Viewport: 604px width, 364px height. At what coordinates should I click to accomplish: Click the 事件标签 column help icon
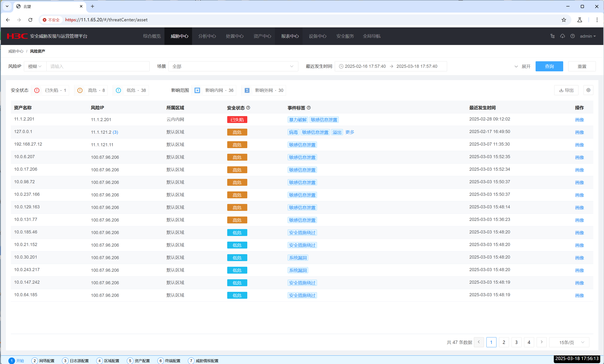tap(309, 108)
